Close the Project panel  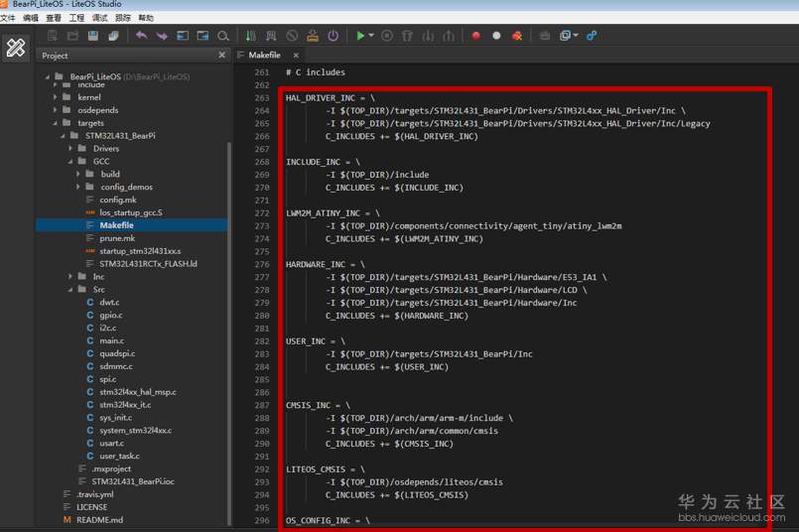pos(221,55)
